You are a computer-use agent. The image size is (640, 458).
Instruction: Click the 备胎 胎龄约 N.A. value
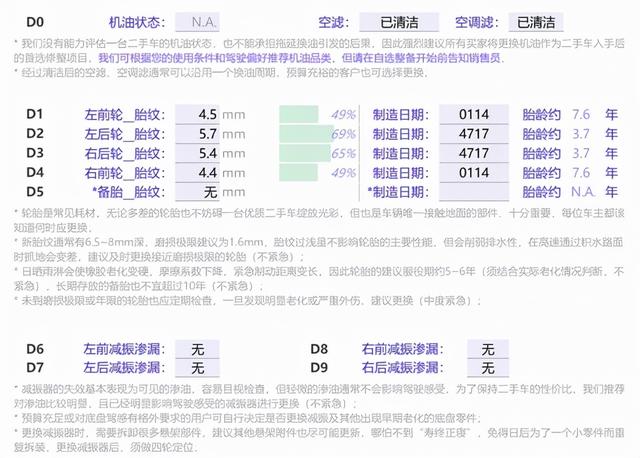[x=583, y=191]
